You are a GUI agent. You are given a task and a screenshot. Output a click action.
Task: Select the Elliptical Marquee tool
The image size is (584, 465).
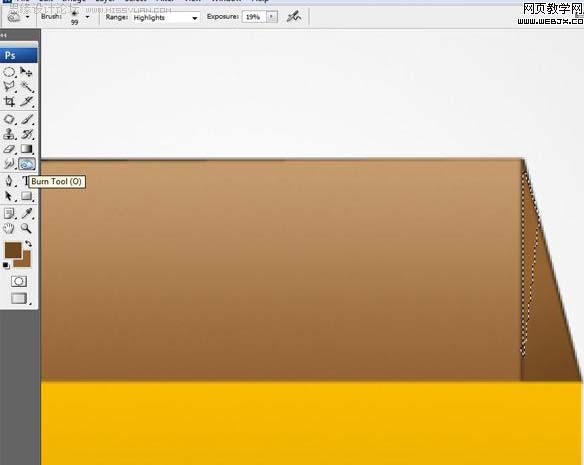[x=9, y=72]
